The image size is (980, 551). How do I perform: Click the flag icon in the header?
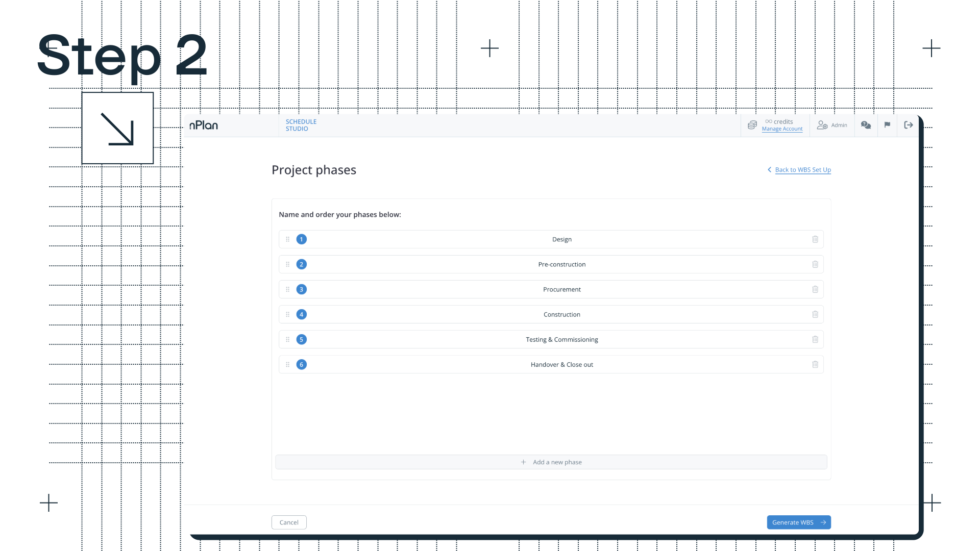pyautogui.click(x=887, y=125)
